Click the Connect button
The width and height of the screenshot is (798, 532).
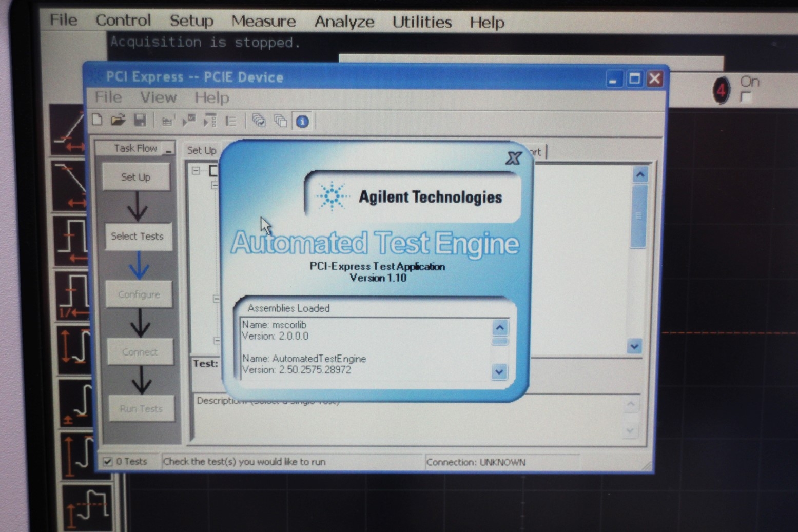tap(140, 352)
